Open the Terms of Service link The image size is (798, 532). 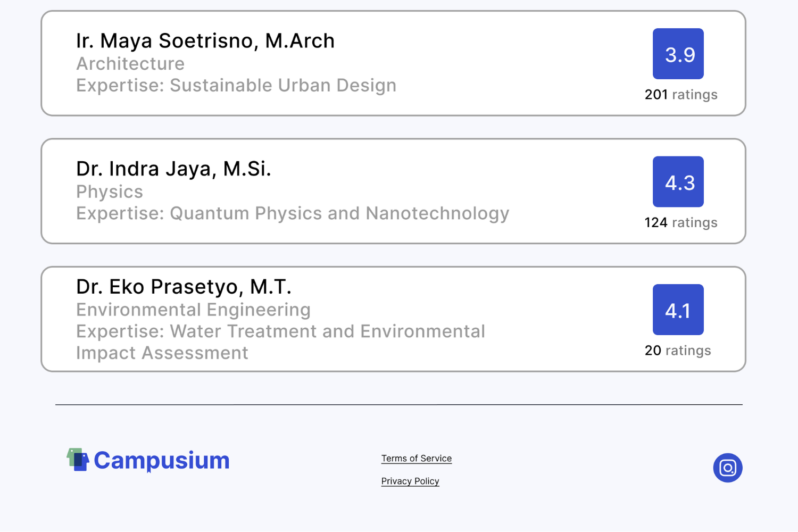coord(416,458)
